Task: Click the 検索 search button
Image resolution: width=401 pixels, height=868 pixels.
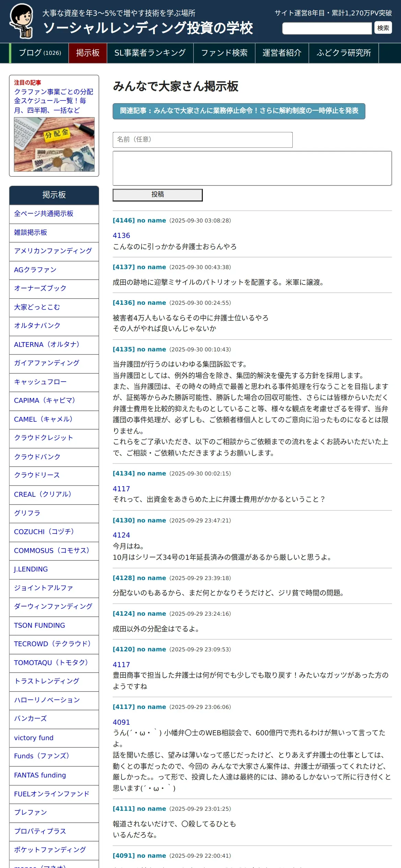Action: pos(383,28)
